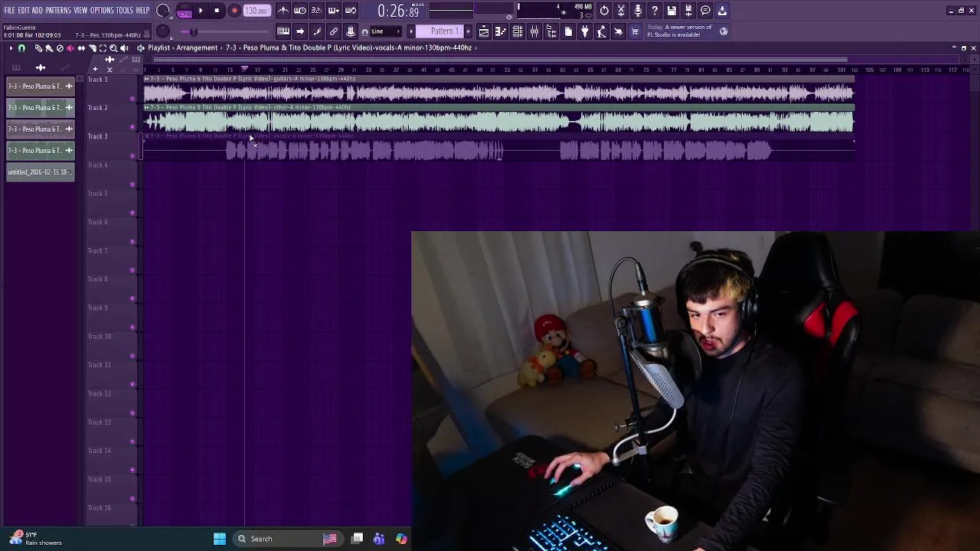Click the main pitch knob

click(162, 31)
